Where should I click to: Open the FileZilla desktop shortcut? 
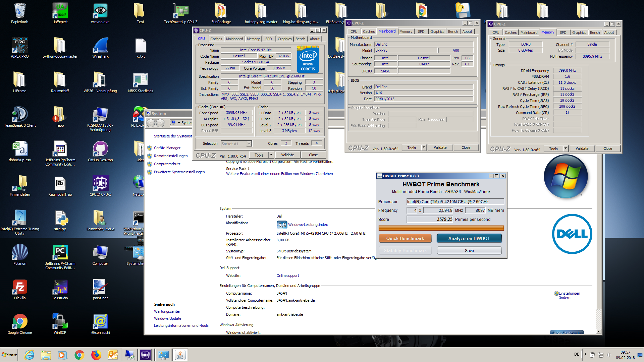pos(20,290)
